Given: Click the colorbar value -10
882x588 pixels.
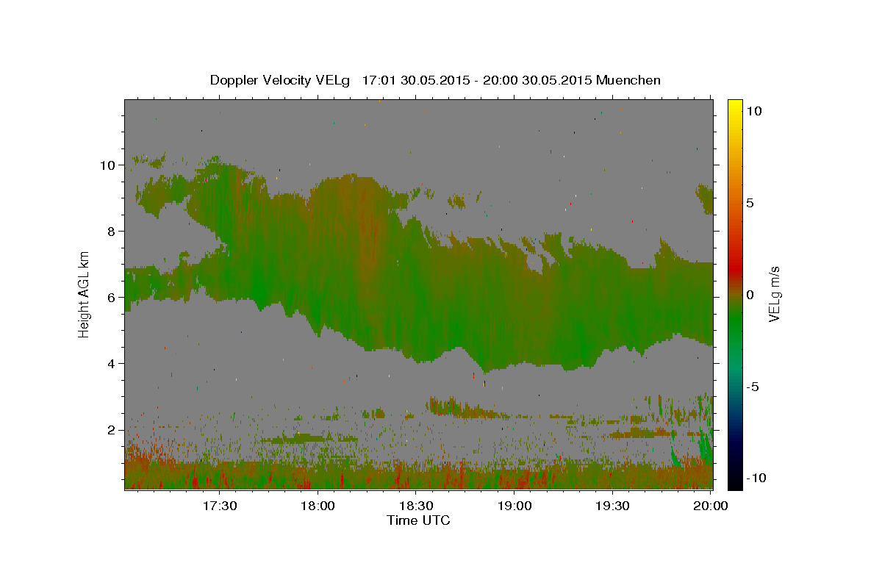Looking at the screenshot, I should 757,478.
